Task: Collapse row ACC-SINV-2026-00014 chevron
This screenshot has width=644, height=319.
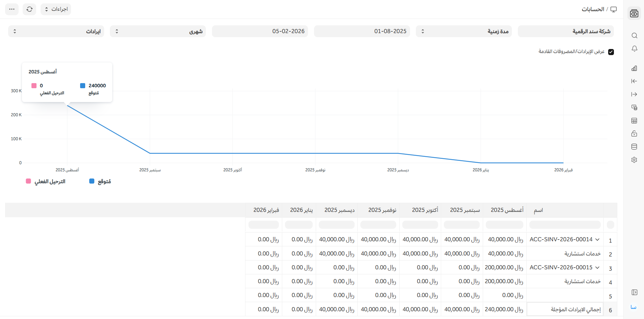Action: 597,239
